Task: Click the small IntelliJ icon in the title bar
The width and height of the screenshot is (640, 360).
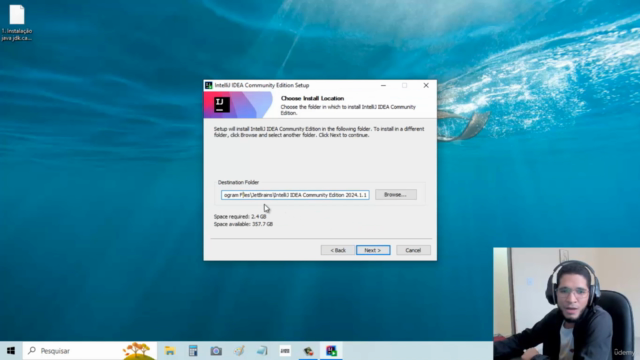Action: point(209,85)
